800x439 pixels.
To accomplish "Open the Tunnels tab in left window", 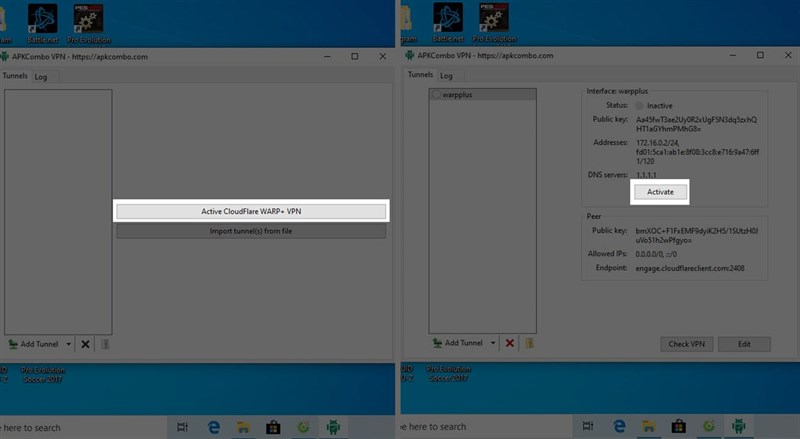I will coord(15,76).
